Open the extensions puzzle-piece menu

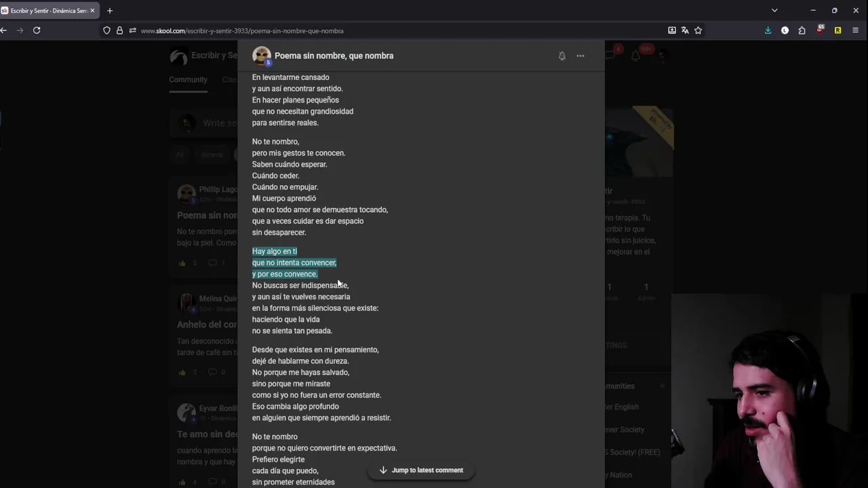[802, 30]
